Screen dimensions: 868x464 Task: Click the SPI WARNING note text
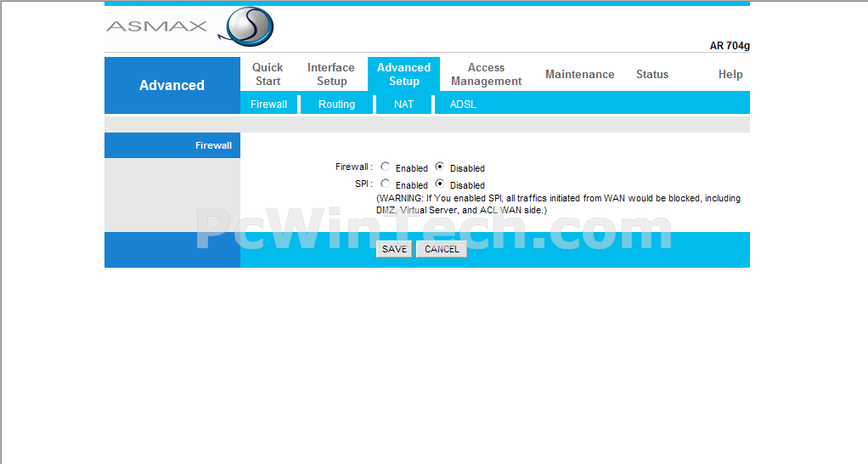point(558,204)
